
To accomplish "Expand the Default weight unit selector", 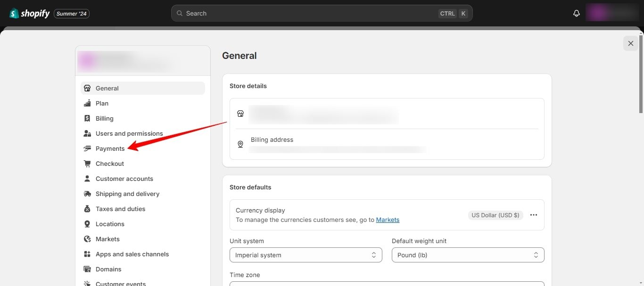I will [467, 255].
